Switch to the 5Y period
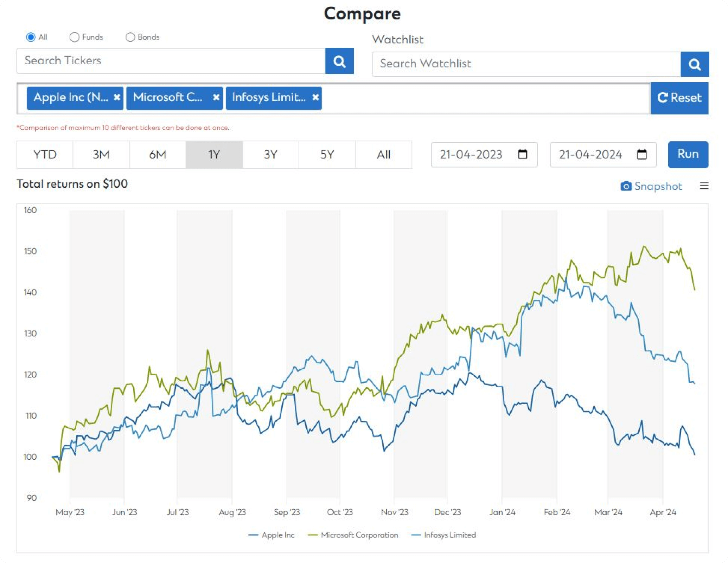The width and height of the screenshot is (728, 563). coord(327,155)
